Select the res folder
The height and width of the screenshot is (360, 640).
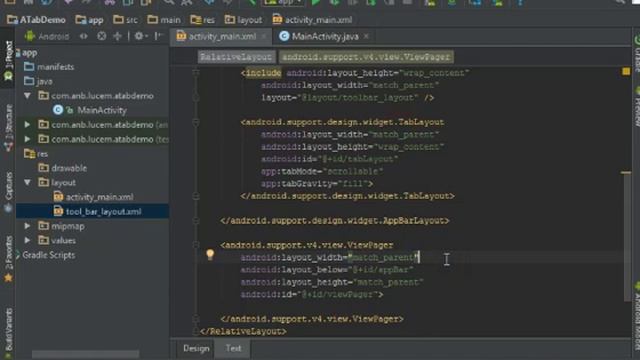(x=36, y=154)
